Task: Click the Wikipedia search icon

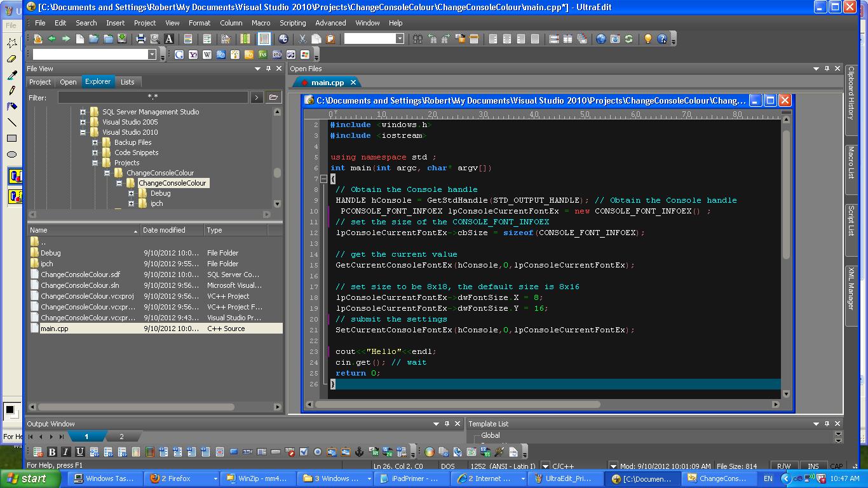Action: coord(207,55)
